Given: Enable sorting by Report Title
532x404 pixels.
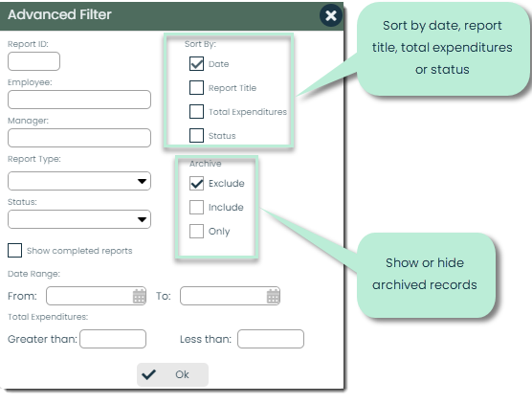Looking at the screenshot, I should point(196,87).
